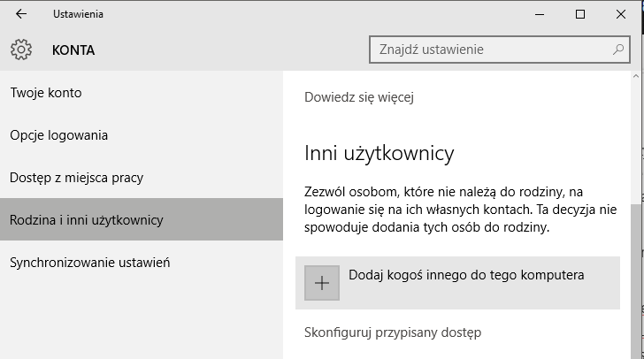Open Skonfiguruj przypisany dostęp link
This screenshot has height=359, width=644.
click(x=393, y=332)
